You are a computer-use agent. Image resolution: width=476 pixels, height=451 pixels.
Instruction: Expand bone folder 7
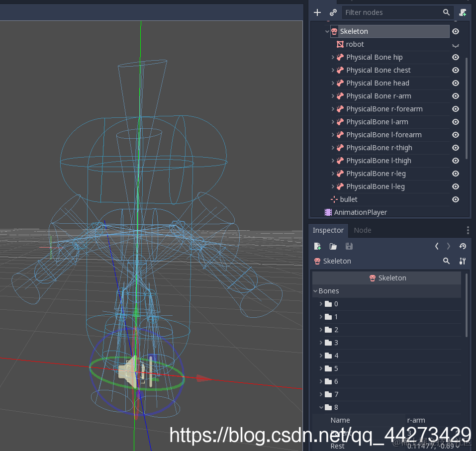pos(321,394)
